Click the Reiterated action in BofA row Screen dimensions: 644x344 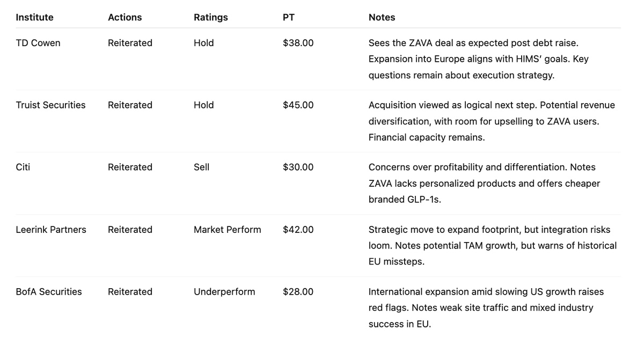pyautogui.click(x=130, y=292)
